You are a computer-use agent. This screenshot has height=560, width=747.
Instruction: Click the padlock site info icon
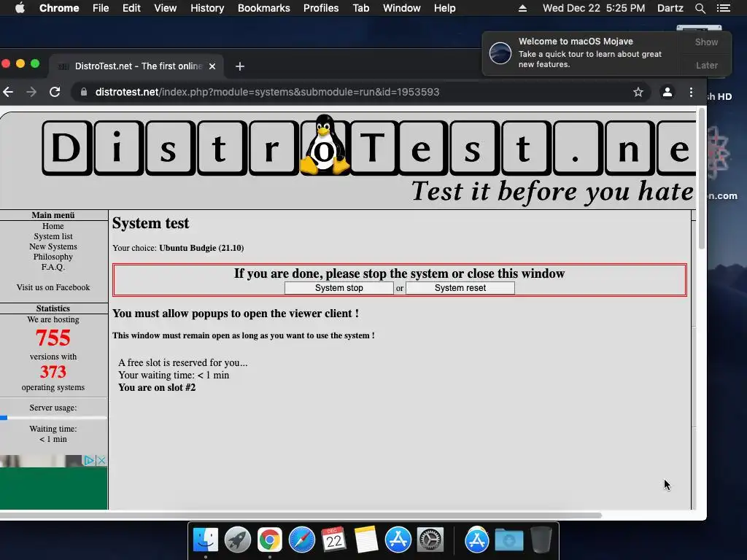(84, 92)
